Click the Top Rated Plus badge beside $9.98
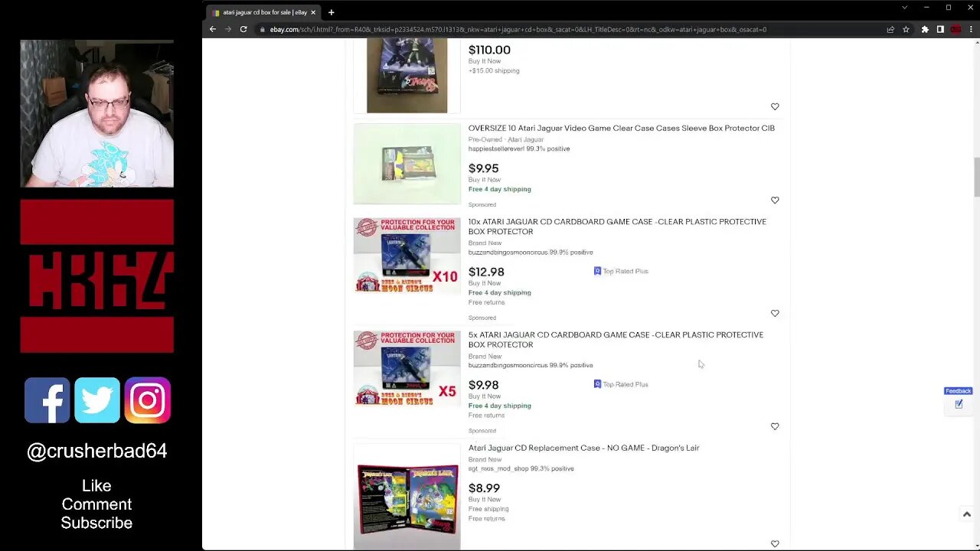980x551 pixels. point(621,384)
